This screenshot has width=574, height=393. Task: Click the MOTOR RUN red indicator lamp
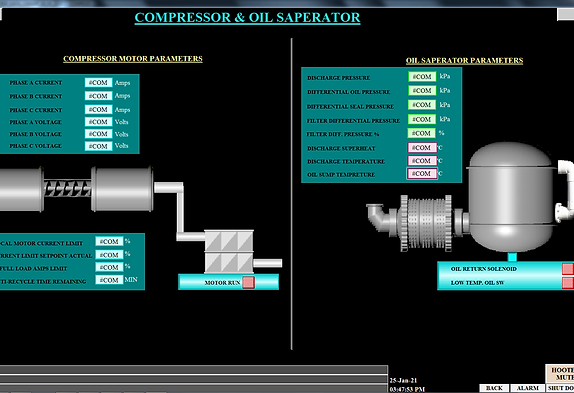coord(248,282)
